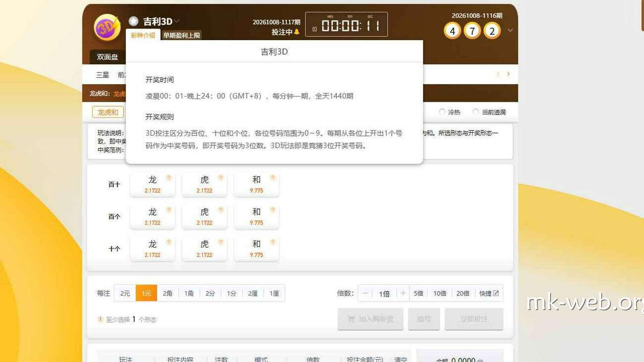Open 快捷 multiplier edit icon
The image size is (644, 362).
click(496, 293)
